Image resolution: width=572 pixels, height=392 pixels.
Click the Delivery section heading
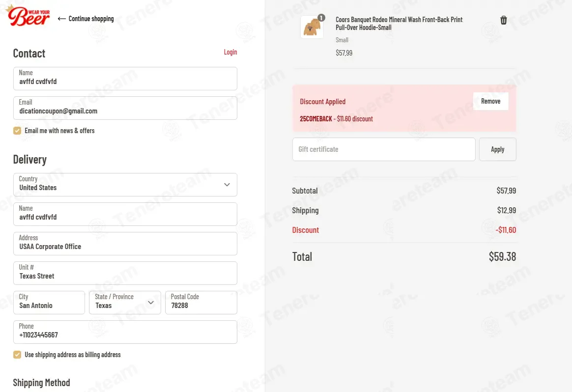(x=30, y=160)
